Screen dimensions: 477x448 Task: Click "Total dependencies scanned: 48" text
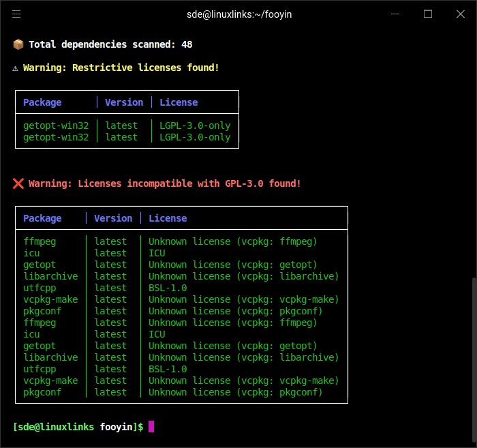click(110, 44)
